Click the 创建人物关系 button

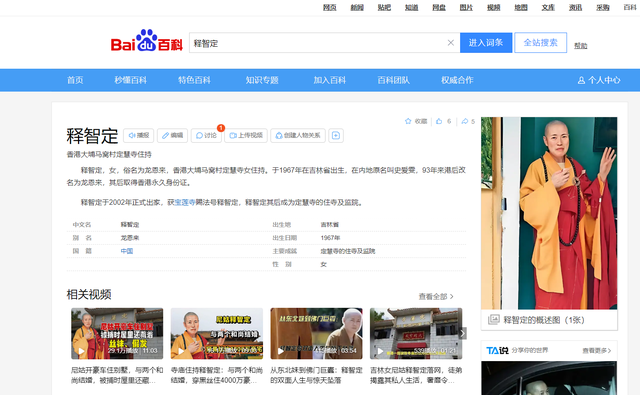(x=298, y=135)
